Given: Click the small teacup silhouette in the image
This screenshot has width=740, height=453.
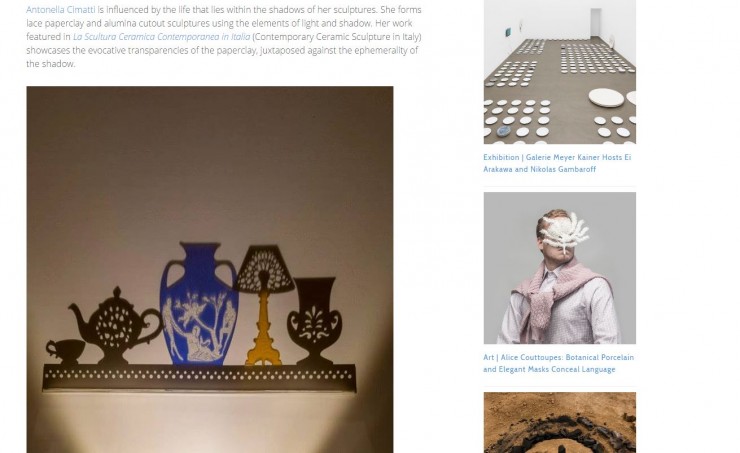Looking at the screenshot, I should 66,352.
